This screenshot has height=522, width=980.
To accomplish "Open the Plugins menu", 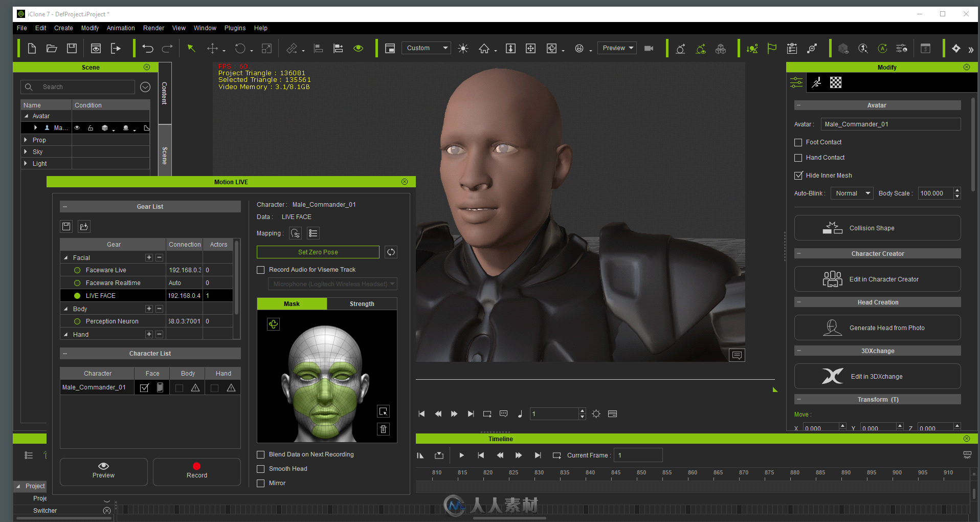I will 235,28.
